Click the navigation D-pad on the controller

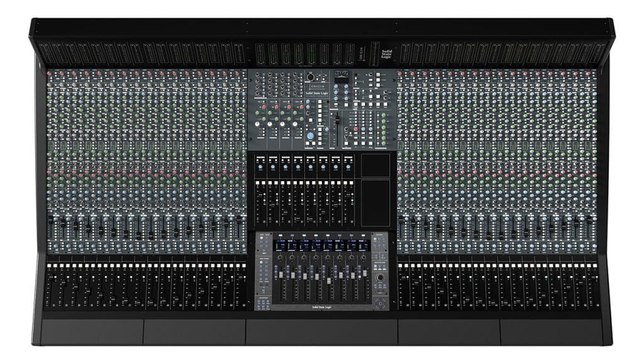click(380, 304)
